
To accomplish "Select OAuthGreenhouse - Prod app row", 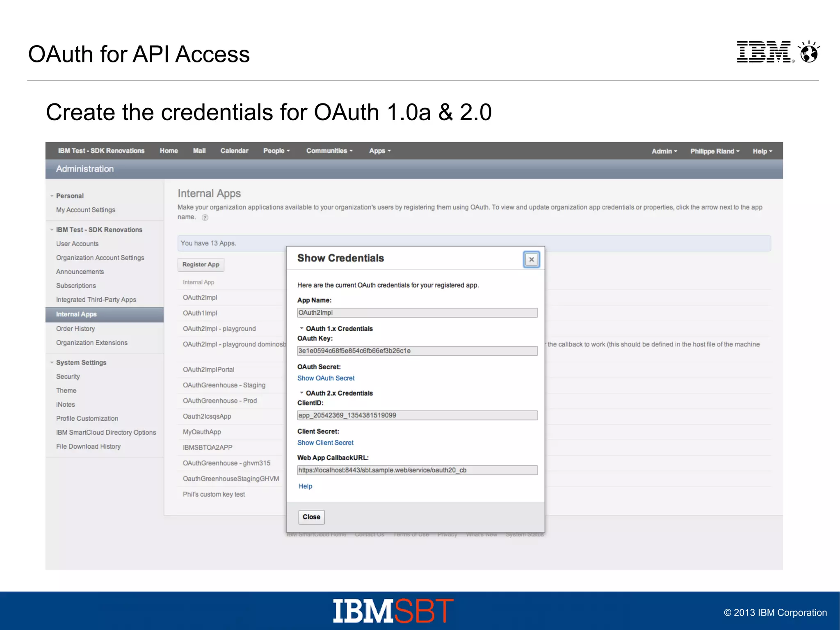I will pos(220,401).
